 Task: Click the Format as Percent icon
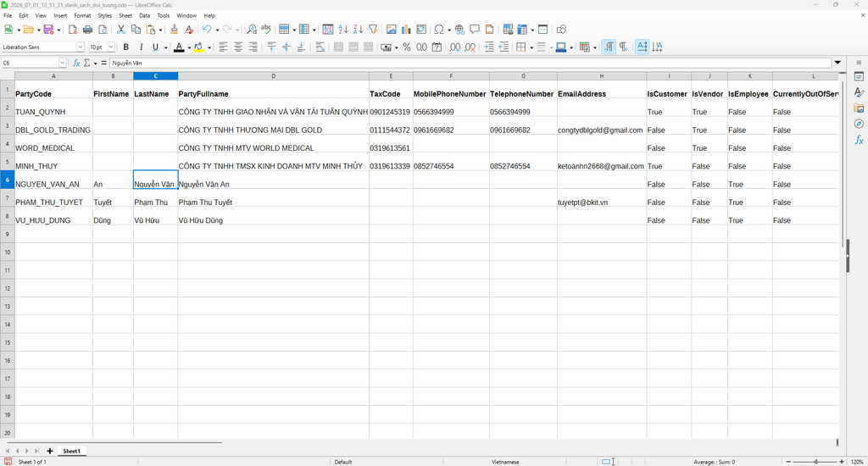click(x=407, y=47)
